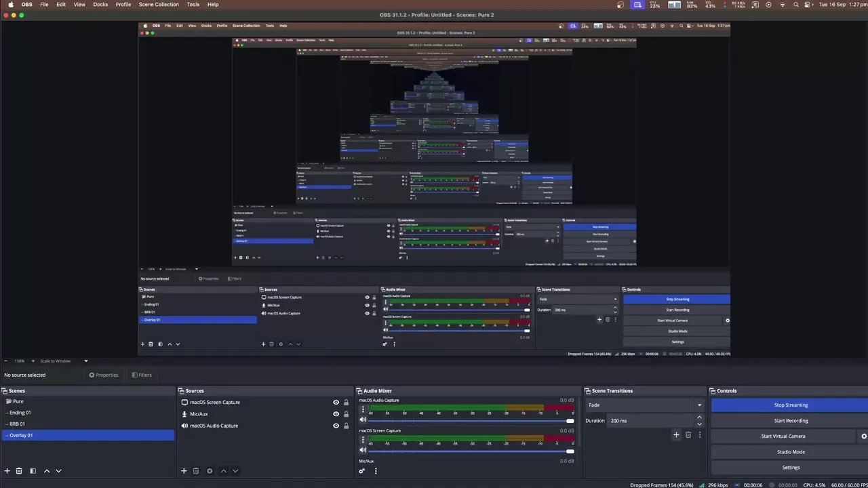Decrease transition duration with down stepper

[699, 423]
